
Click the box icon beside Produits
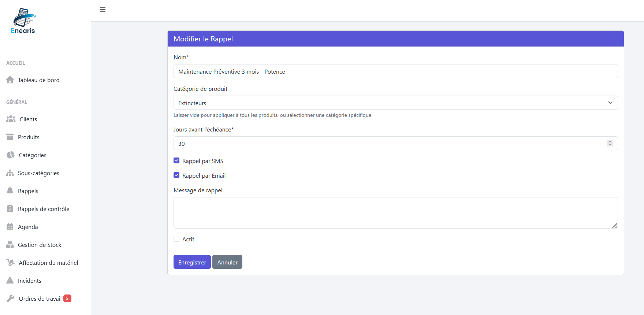coord(10,137)
